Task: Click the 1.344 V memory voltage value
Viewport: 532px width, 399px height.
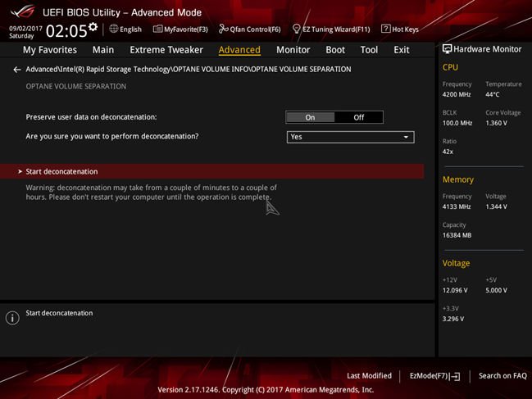Action: [x=497, y=206]
